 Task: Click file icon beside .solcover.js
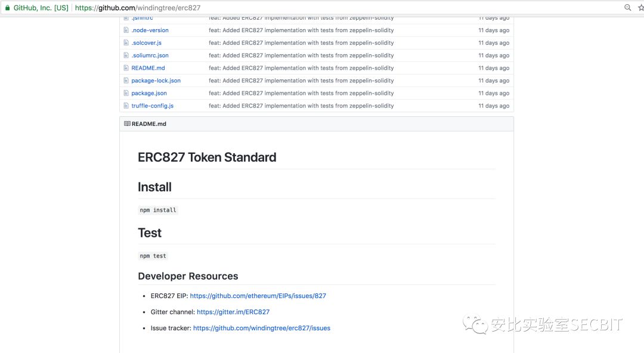(126, 43)
